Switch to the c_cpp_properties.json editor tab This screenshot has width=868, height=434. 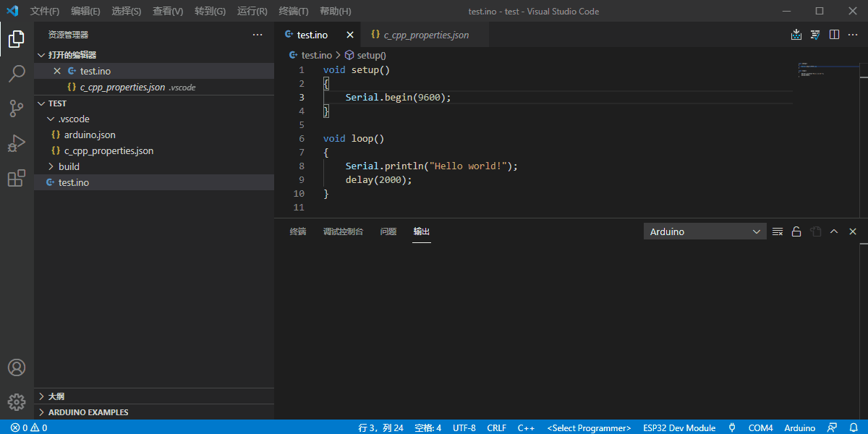point(425,35)
